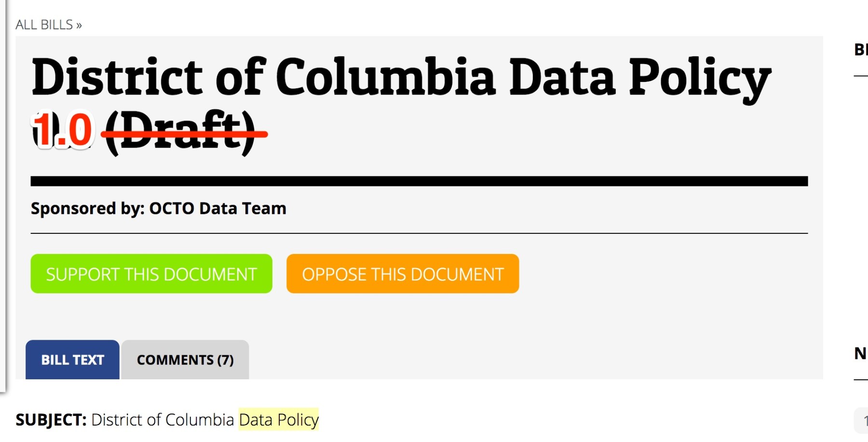The width and height of the screenshot is (868, 442).
Task: Click the bold SUBJECT: label
Action: click(51, 420)
